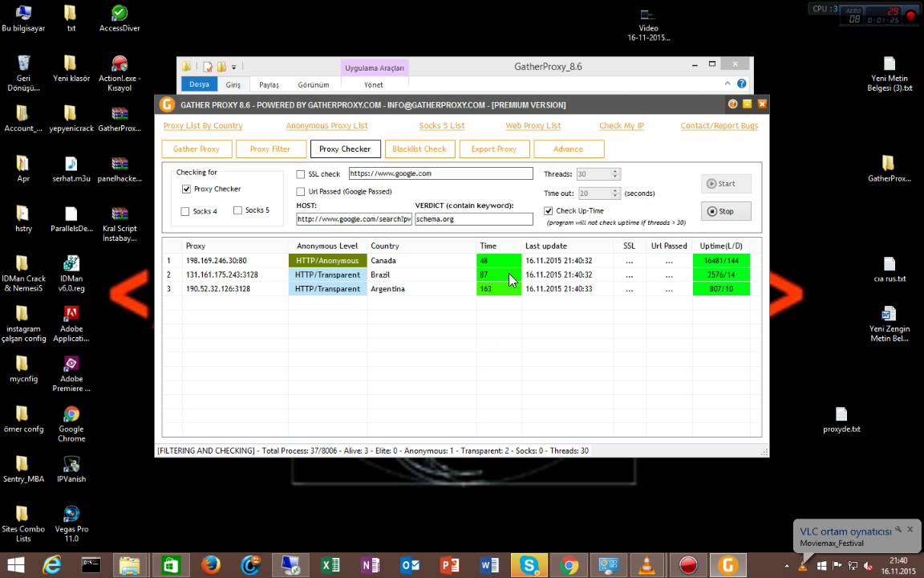Click the Start button
This screenshot has height=578, width=924.
(726, 183)
